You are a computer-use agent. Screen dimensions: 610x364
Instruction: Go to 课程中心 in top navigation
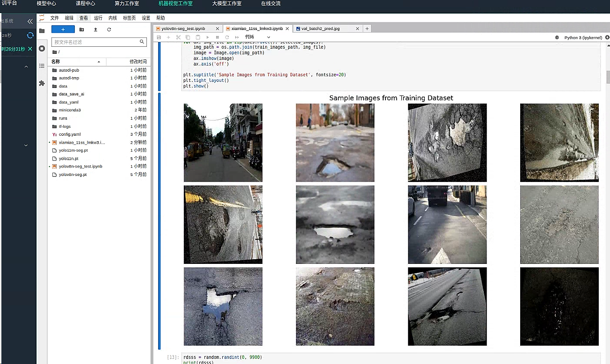tap(86, 3)
